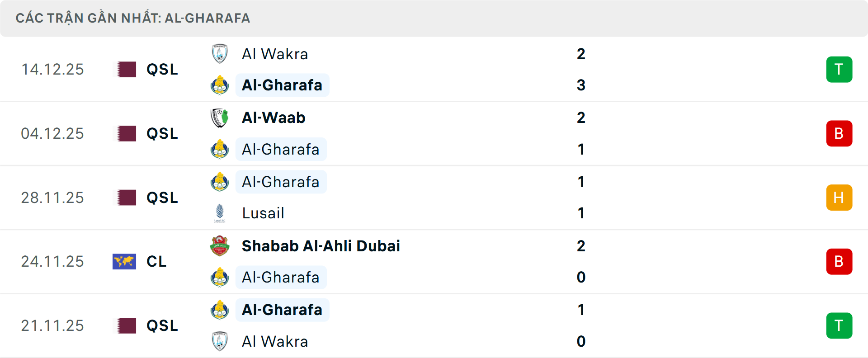Click the Al-Gharafa logo in the 21.11.25 match
The height and width of the screenshot is (358, 868).
click(x=220, y=310)
